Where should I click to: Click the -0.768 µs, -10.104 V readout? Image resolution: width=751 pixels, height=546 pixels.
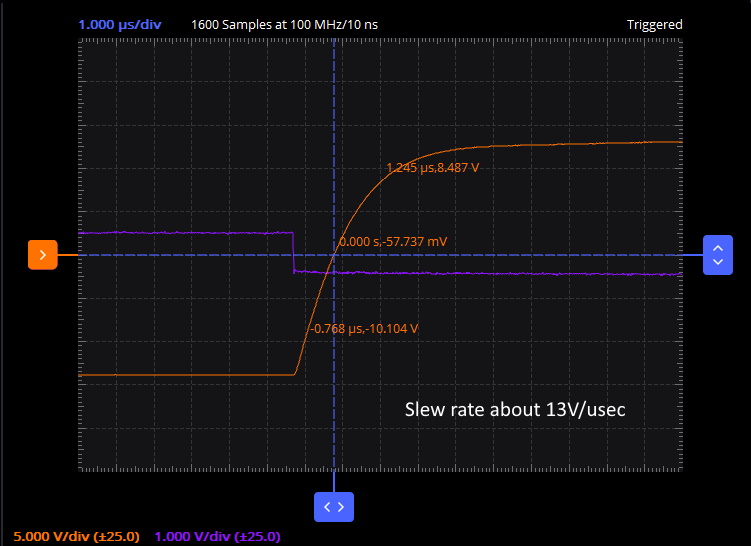364,329
